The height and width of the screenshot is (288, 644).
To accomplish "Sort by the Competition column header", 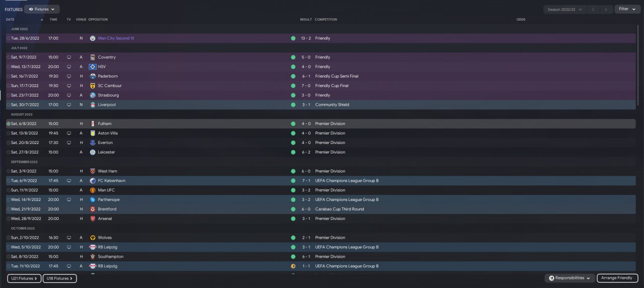I will click(326, 20).
